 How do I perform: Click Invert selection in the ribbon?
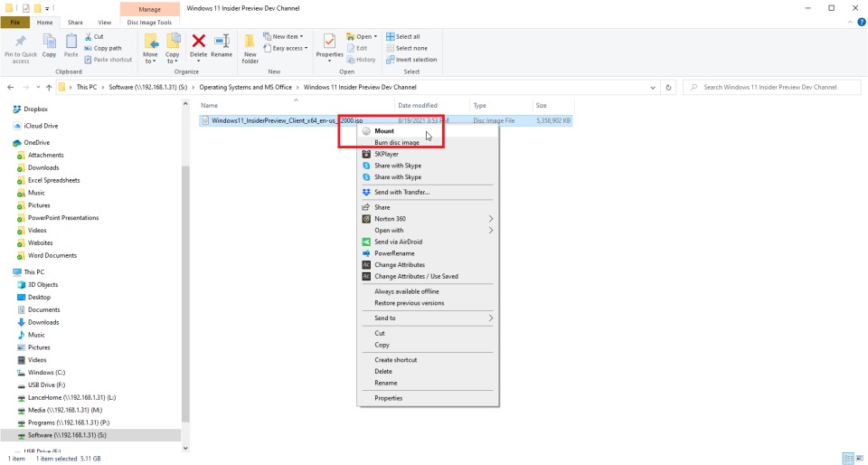410,60
